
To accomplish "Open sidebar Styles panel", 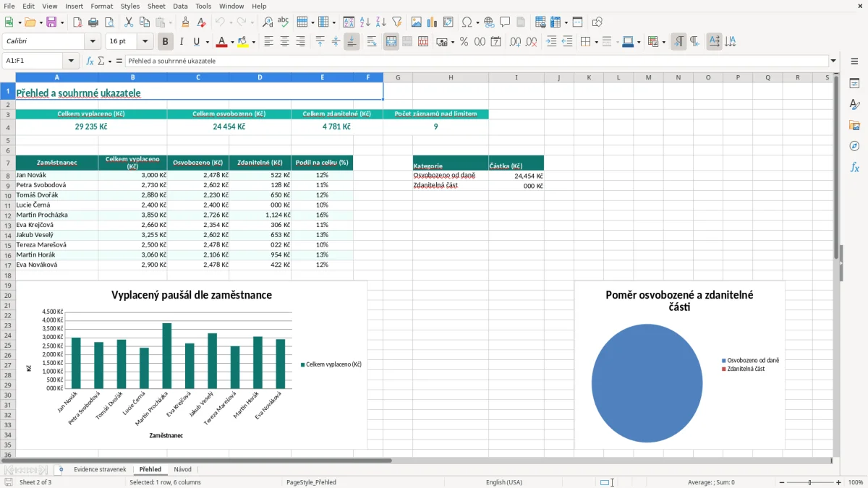I will pos(854,105).
